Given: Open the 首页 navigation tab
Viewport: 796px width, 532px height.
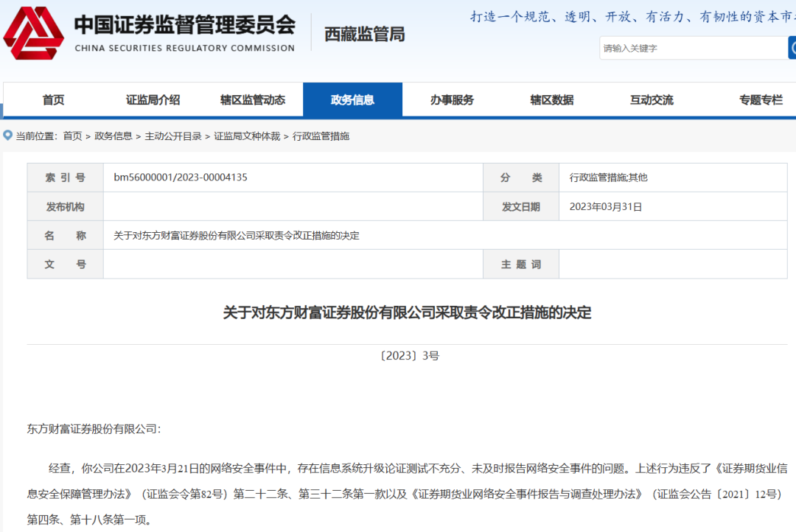Looking at the screenshot, I should 53,100.
